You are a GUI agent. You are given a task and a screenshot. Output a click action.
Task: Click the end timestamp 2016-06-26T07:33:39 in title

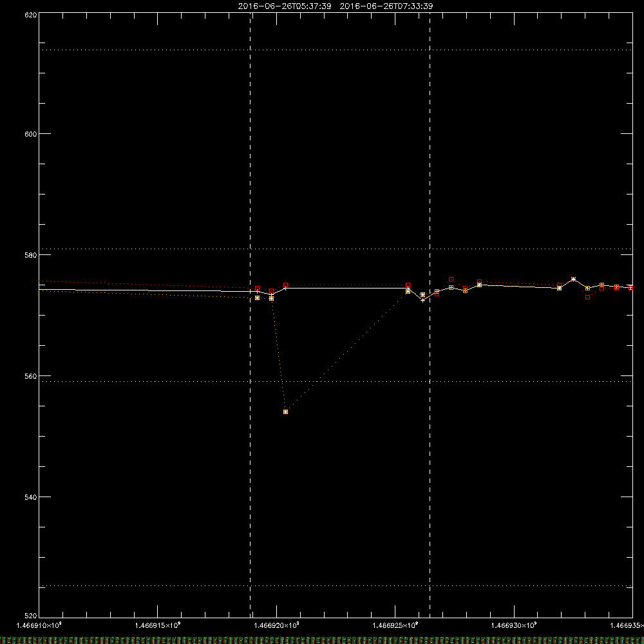(x=386, y=6)
